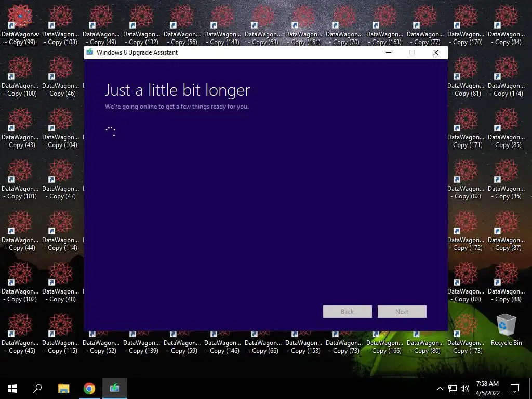Open the Windows Start menu

(x=12, y=389)
